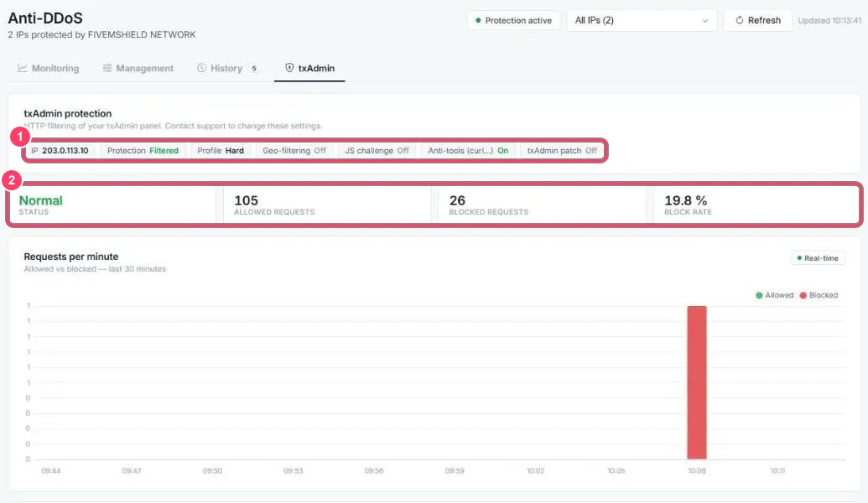This screenshot has width=868, height=503.
Task: Click the Monitoring tab chart icon
Action: [22, 68]
